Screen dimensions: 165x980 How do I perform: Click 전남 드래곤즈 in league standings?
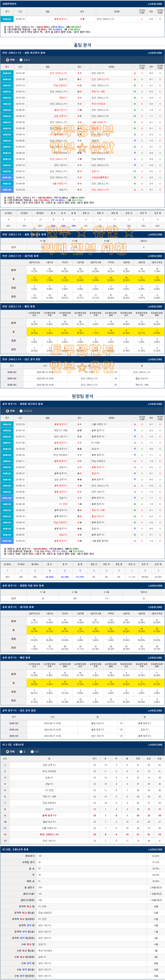click(x=49, y=803)
